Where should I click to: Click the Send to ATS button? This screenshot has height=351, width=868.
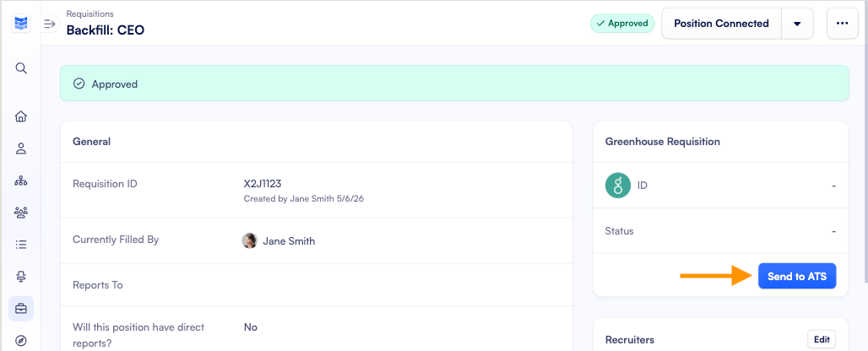tap(797, 277)
